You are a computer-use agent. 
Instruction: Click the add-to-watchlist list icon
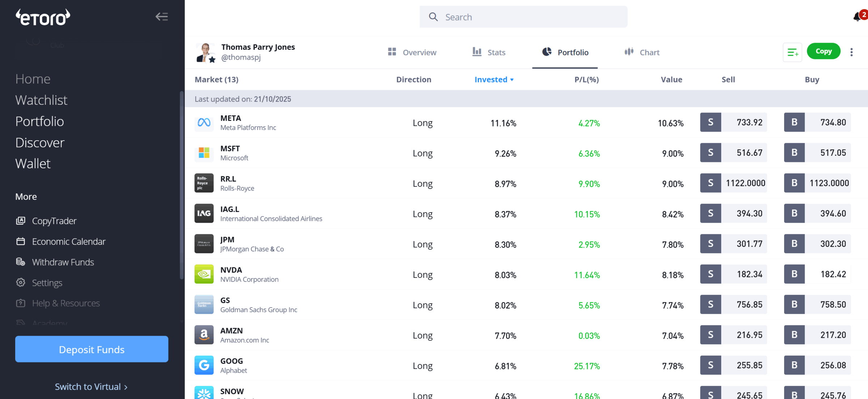(792, 52)
